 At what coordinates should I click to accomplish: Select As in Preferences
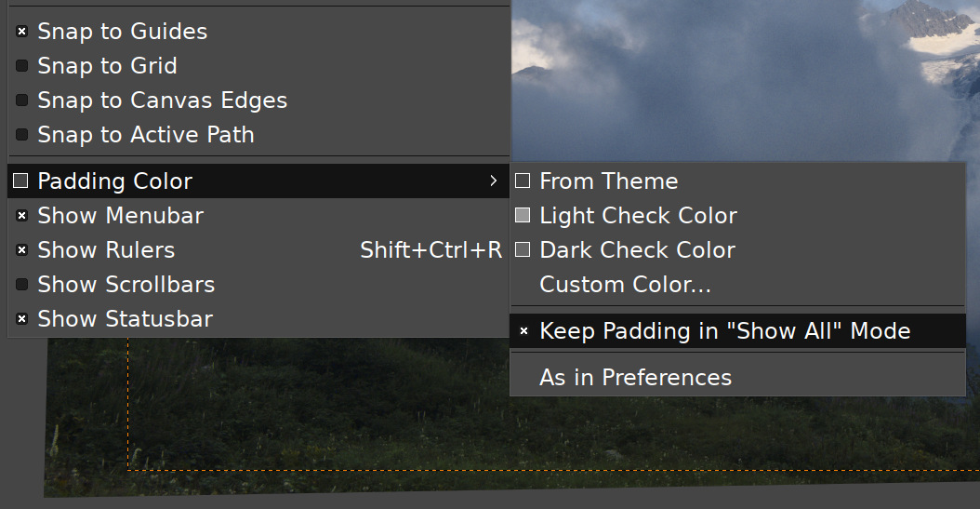click(737, 377)
